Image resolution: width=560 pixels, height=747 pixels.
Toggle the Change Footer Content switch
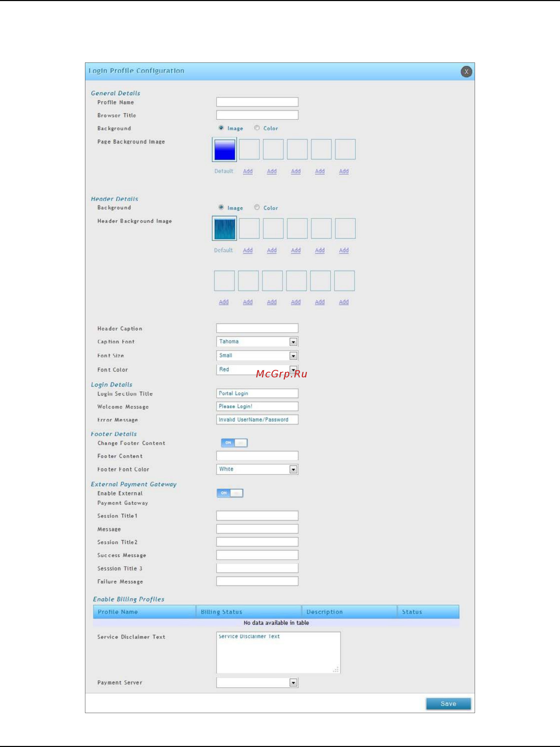point(234,443)
